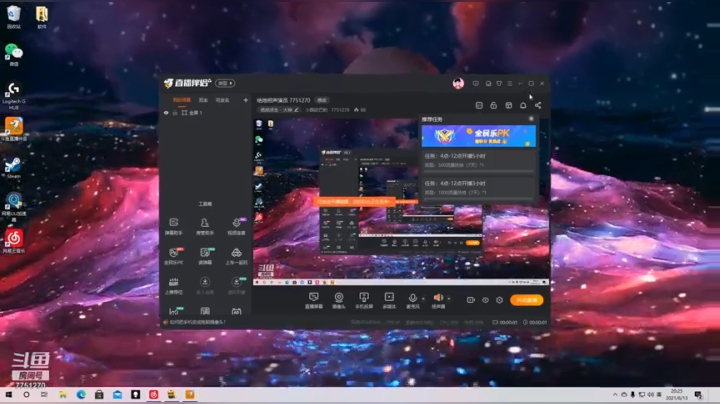Click the orange start live button

click(x=527, y=300)
